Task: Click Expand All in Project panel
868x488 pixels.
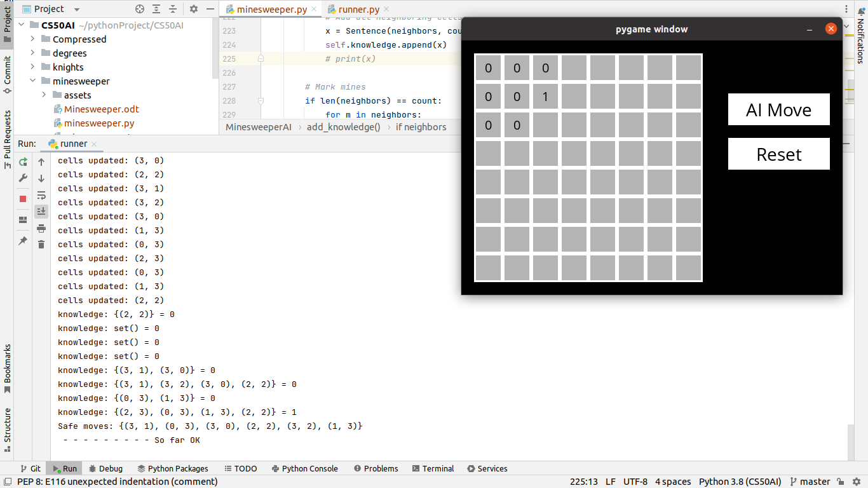Action: pos(156,9)
